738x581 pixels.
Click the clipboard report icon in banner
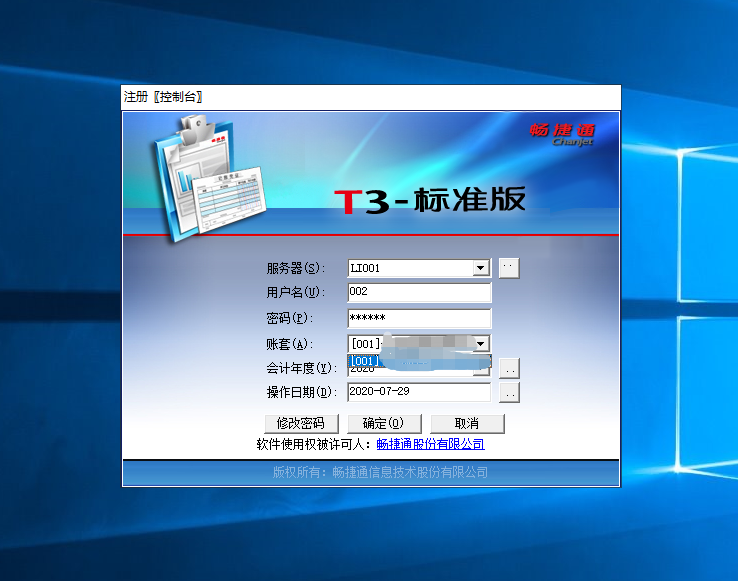(209, 179)
